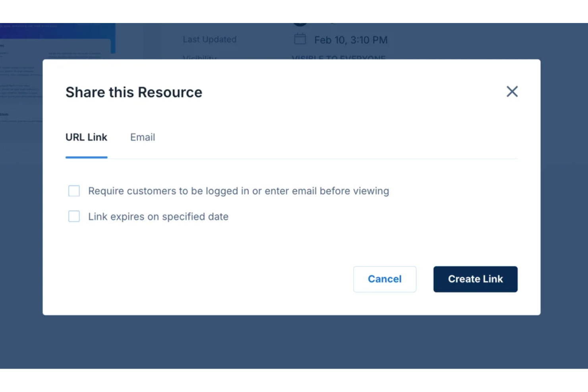Click the Last Updated label in the background
588x392 pixels.
pos(209,39)
